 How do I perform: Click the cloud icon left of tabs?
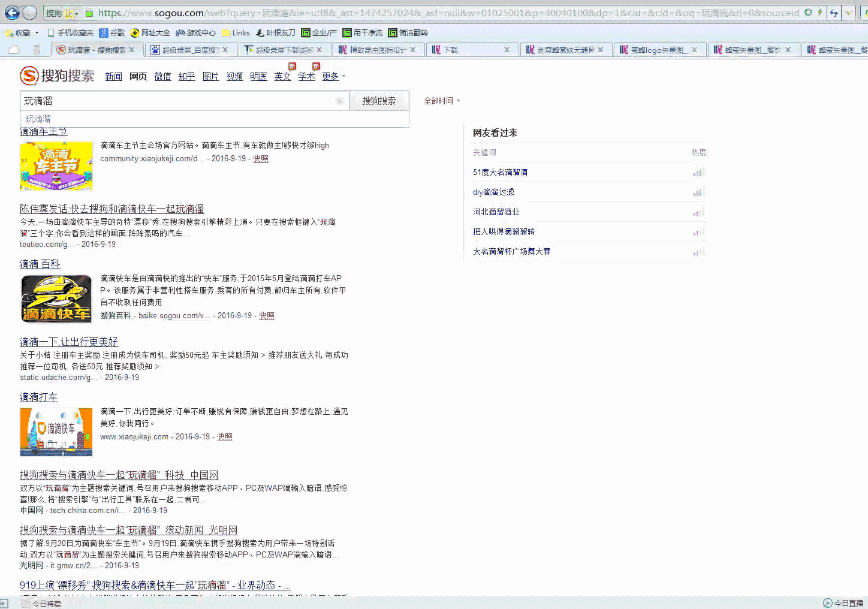(13, 50)
